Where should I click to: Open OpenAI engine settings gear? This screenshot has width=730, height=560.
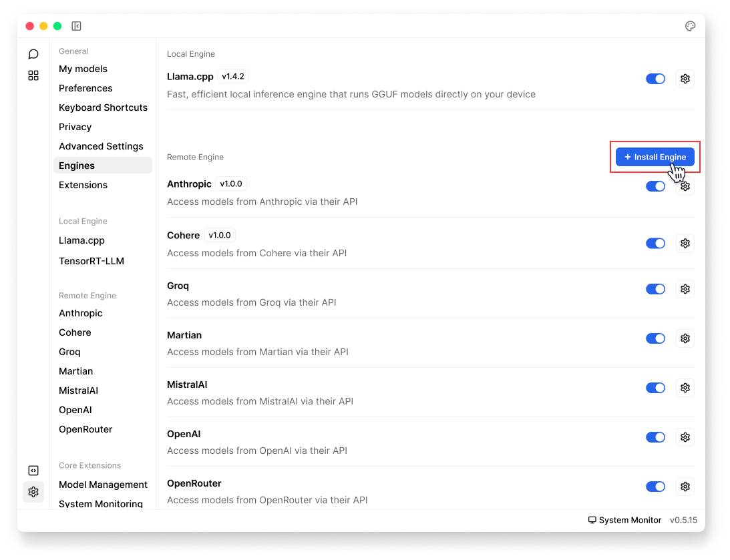pos(685,437)
